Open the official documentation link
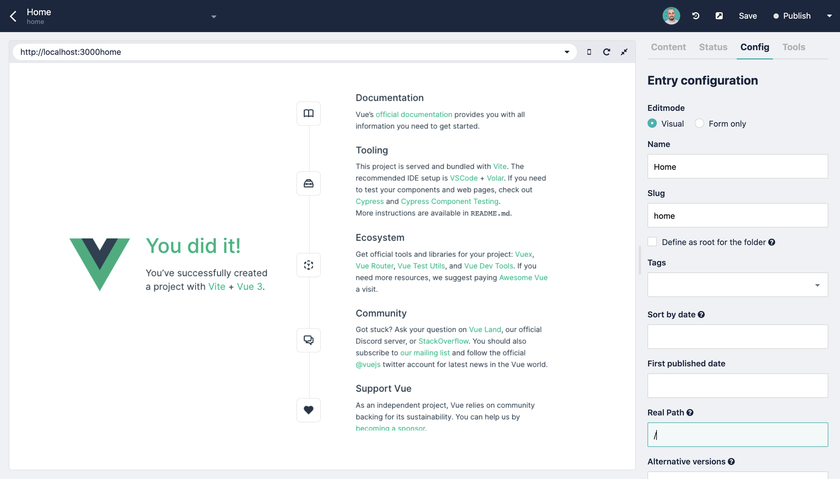840x479 pixels. (414, 115)
